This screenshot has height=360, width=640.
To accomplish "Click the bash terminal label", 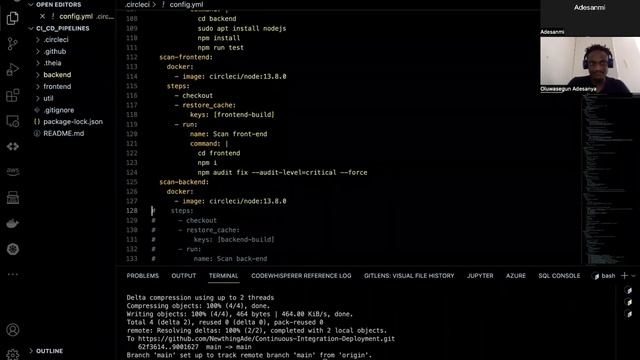I will pos(608,276).
